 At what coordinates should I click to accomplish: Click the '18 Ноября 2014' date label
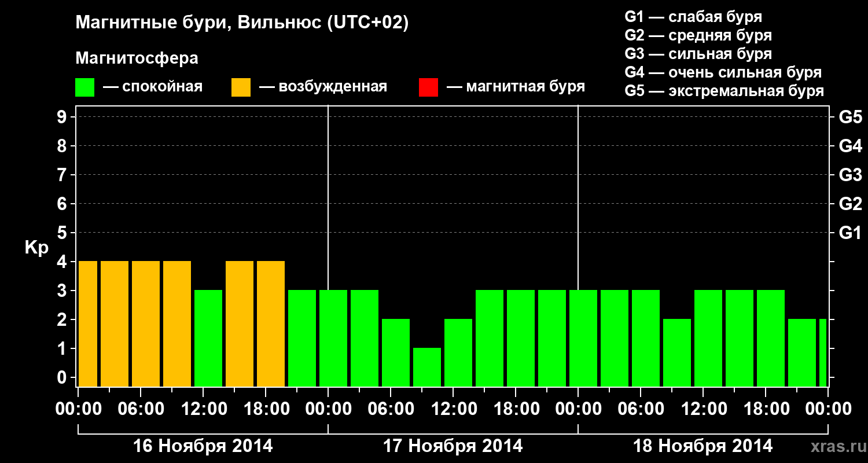[703, 446]
